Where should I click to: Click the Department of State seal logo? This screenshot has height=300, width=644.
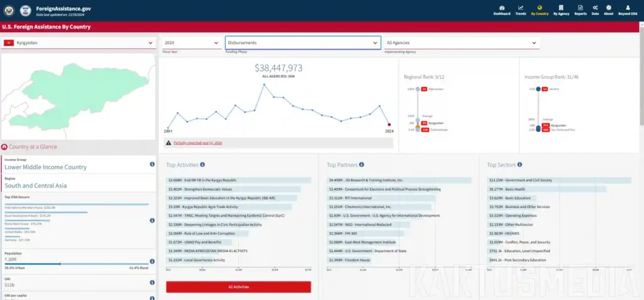click(x=9, y=10)
